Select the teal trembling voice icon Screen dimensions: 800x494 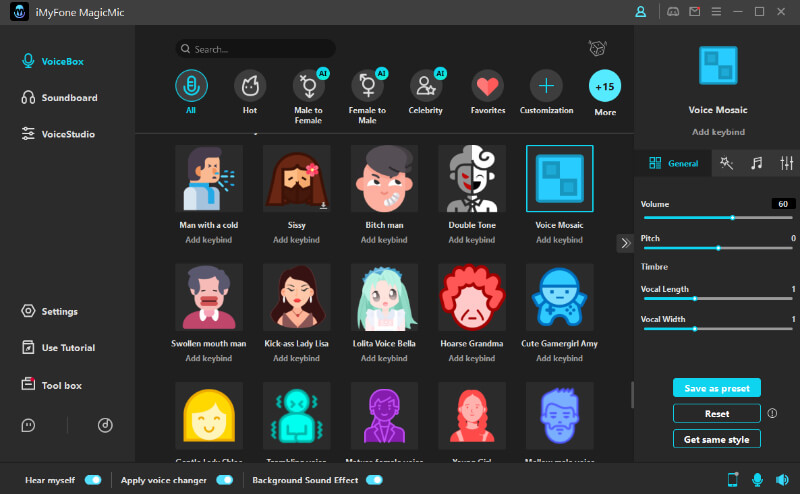296,415
